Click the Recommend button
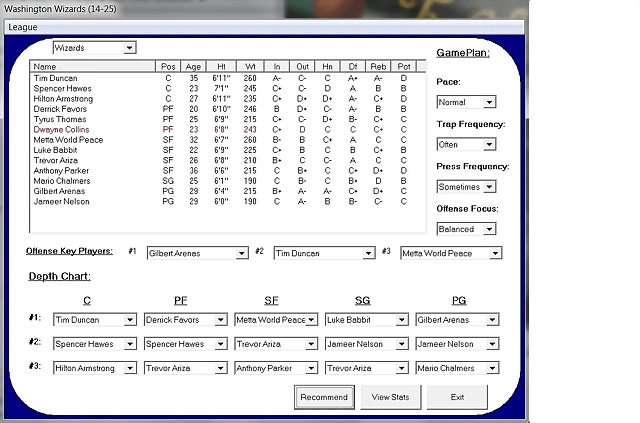The height and width of the screenshot is (423, 640). point(324,397)
